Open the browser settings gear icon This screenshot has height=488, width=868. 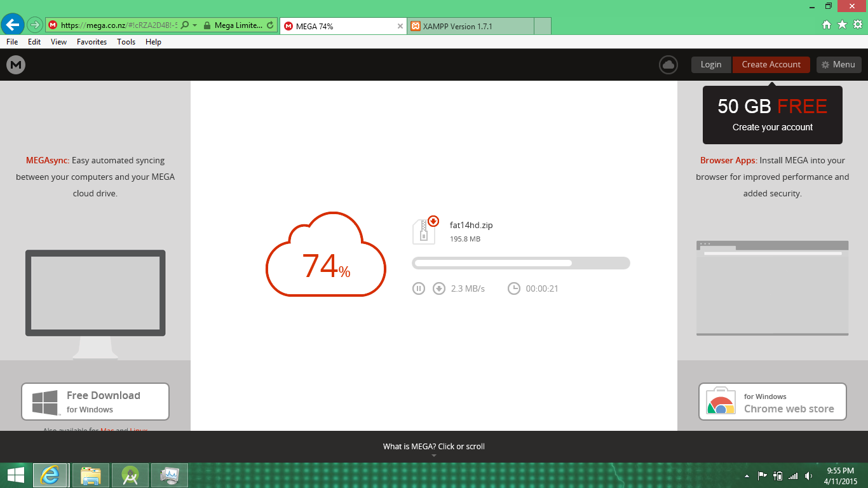click(858, 25)
